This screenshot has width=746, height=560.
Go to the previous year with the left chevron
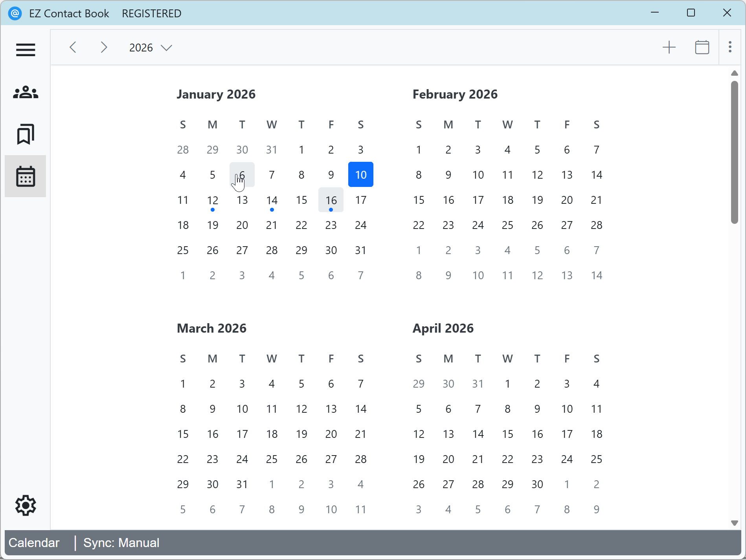73,47
